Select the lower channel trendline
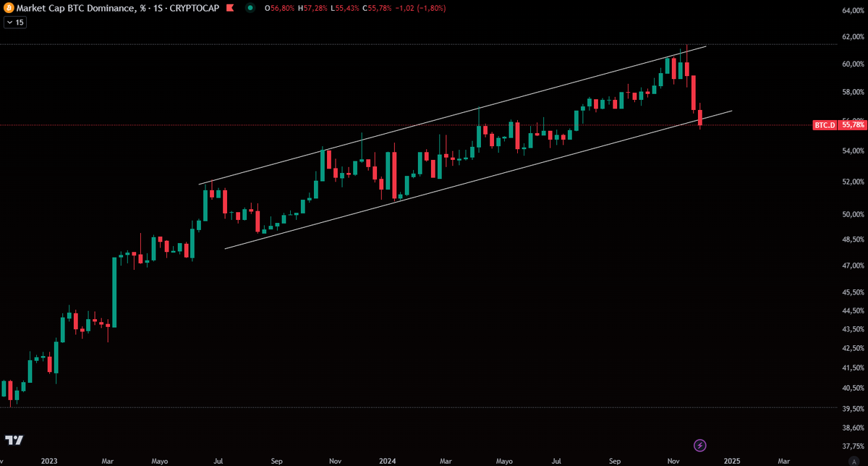The width and height of the screenshot is (868, 466). coord(477,180)
